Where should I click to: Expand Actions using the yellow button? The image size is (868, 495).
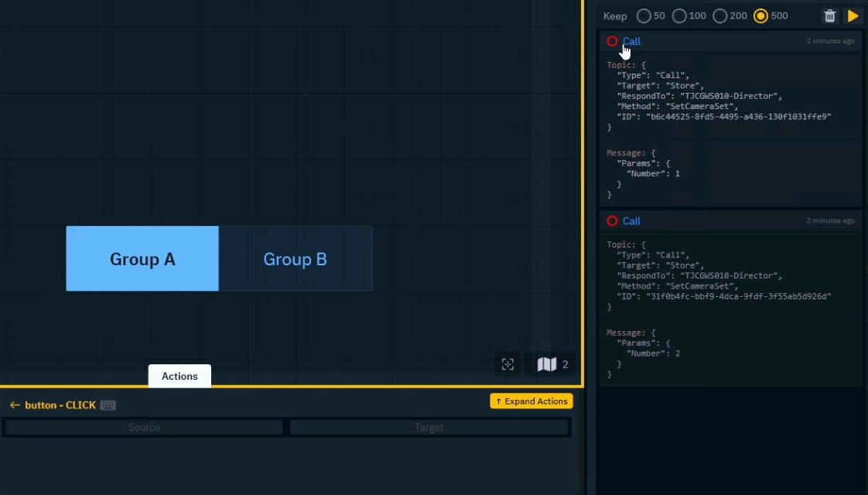(x=531, y=401)
